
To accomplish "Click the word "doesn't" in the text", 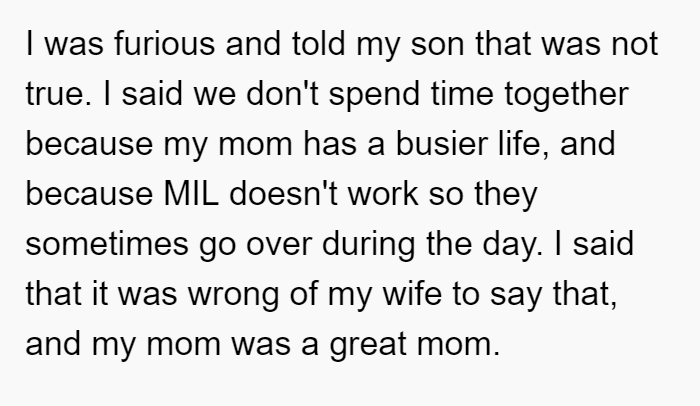I will pos(283,194).
